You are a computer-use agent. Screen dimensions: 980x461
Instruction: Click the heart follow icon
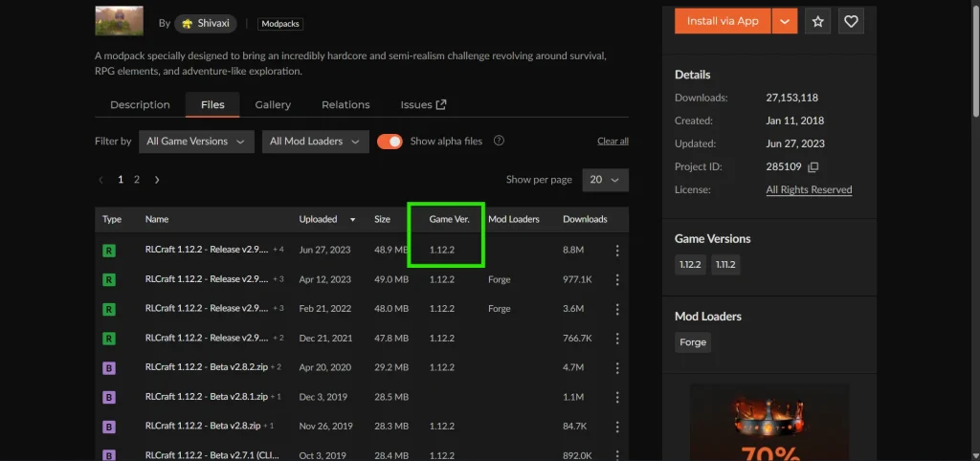pos(851,21)
